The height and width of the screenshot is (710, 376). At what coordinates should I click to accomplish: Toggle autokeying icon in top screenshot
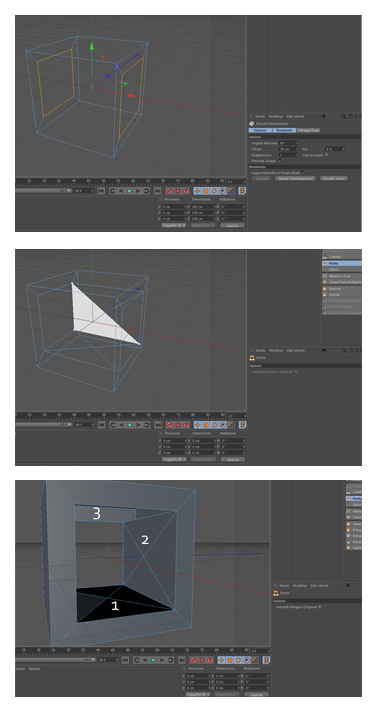177,191
